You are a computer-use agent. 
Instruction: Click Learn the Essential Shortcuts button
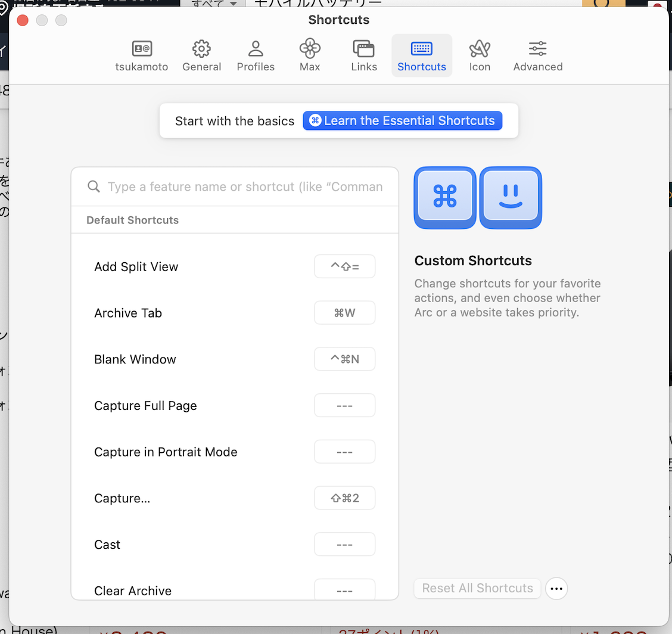pos(403,121)
